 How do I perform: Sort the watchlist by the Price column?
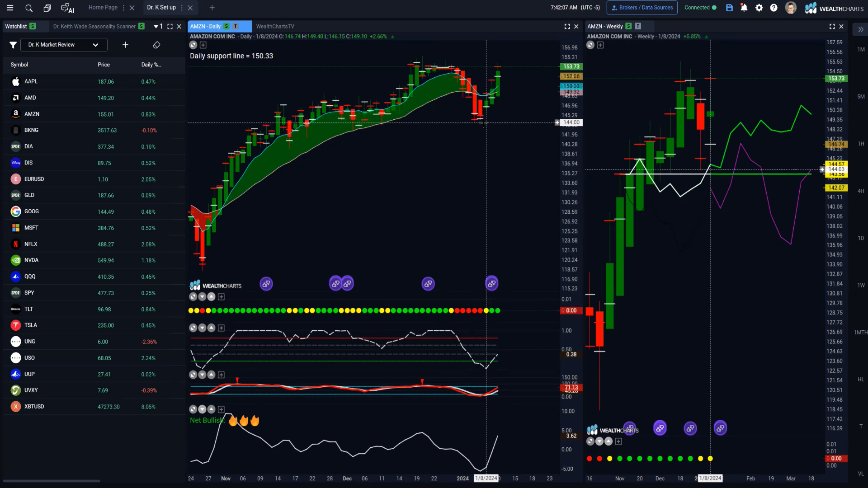pyautogui.click(x=104, y=65)
